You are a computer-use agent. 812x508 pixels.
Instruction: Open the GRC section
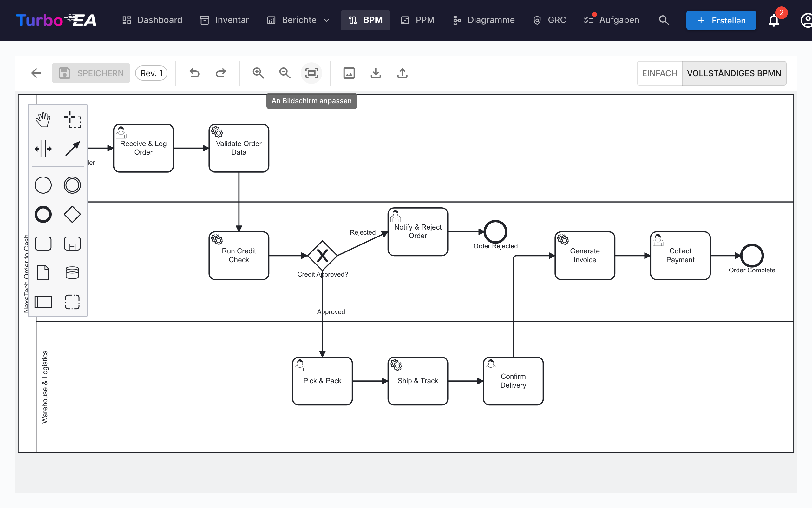coord(549,20)
